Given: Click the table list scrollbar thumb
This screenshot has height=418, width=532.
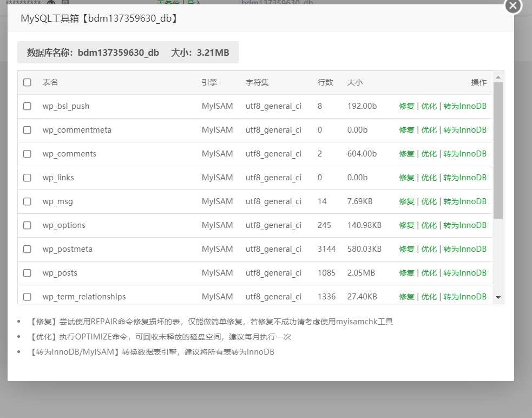Looking at the screenshot, I should pos(498,151).
